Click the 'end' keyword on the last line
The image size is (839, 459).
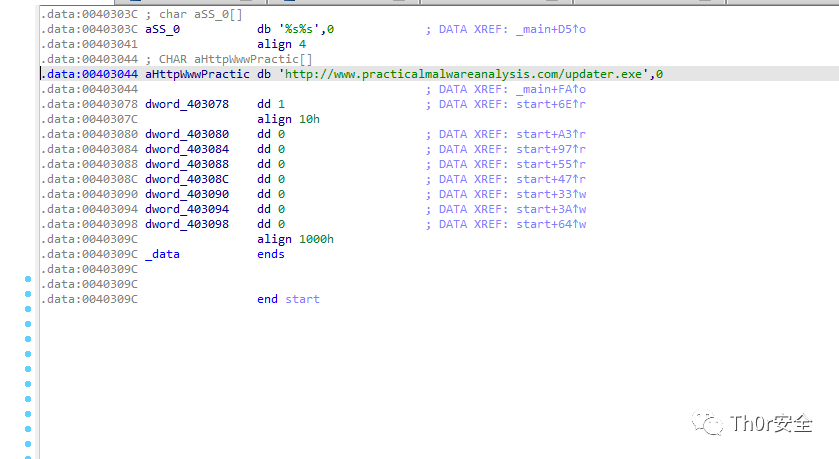267,299
